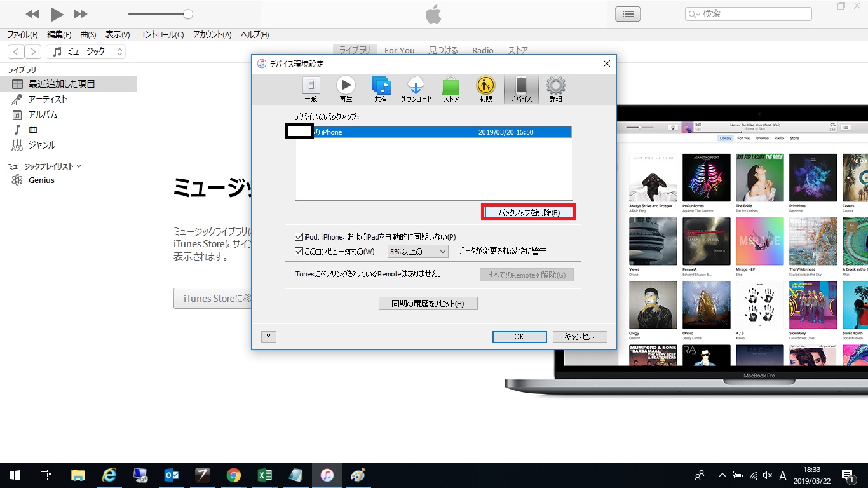Image resolution: width=868 pixels, height=488 pixels.
Task: Click the 同期の履歴をリセット(H) button
Action: [428, 304]
